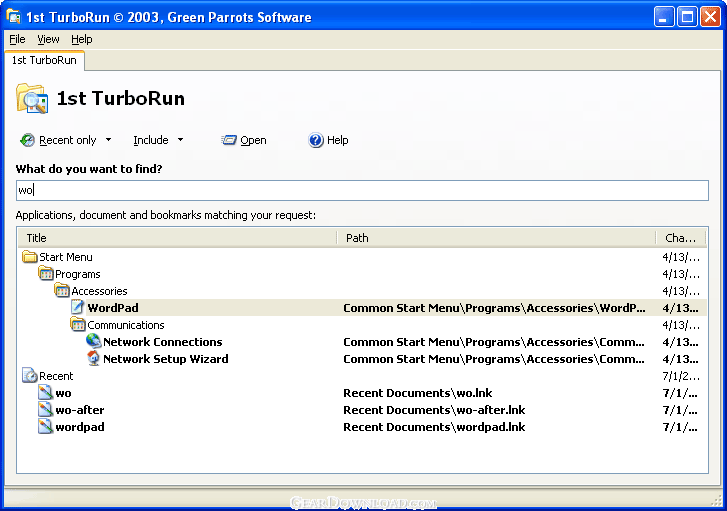Sort by the Title column header
727x511 pixels.
click(177, 238)
